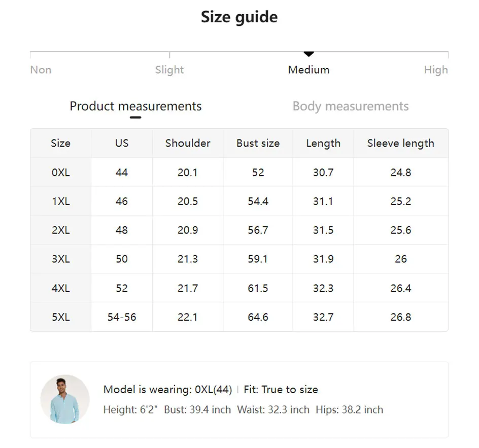
Task: Click the 4XL size row
Action: click(239, 288)
